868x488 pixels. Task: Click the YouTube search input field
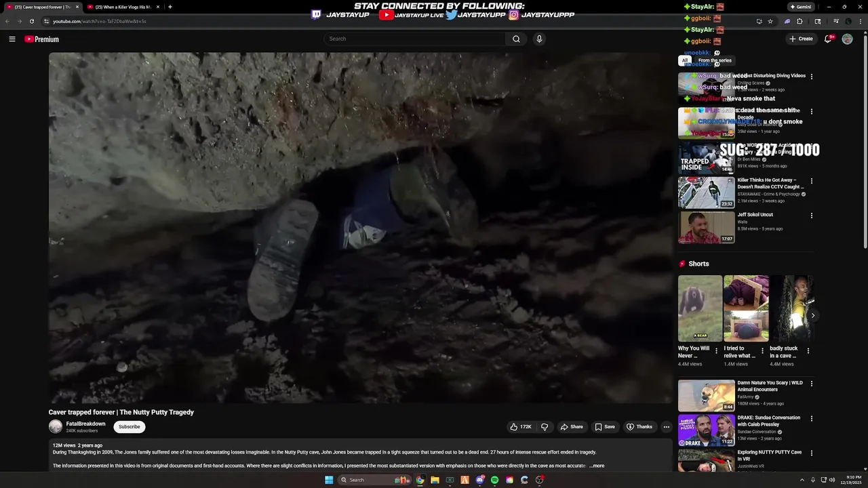414,39
